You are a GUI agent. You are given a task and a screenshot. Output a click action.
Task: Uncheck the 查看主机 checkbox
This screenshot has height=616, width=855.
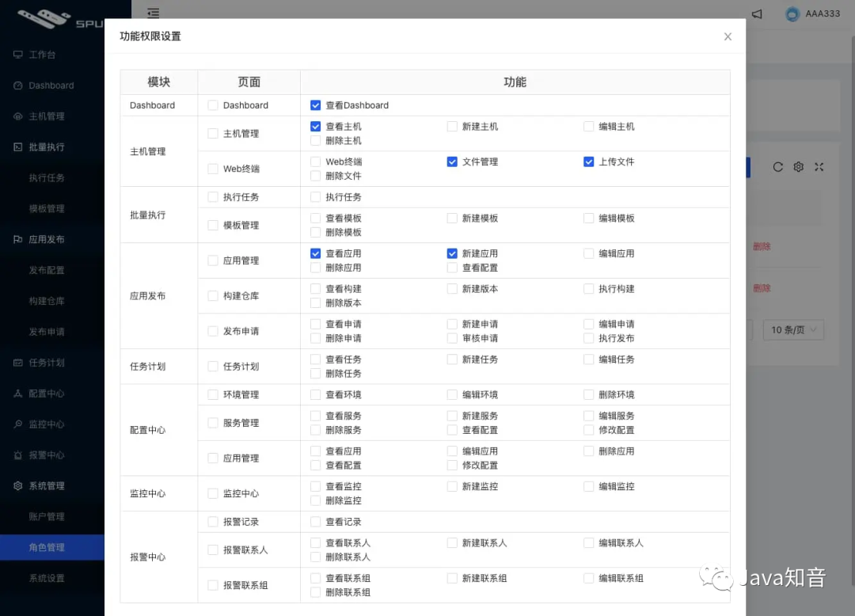pyautogui.click(x=315, y=127)
